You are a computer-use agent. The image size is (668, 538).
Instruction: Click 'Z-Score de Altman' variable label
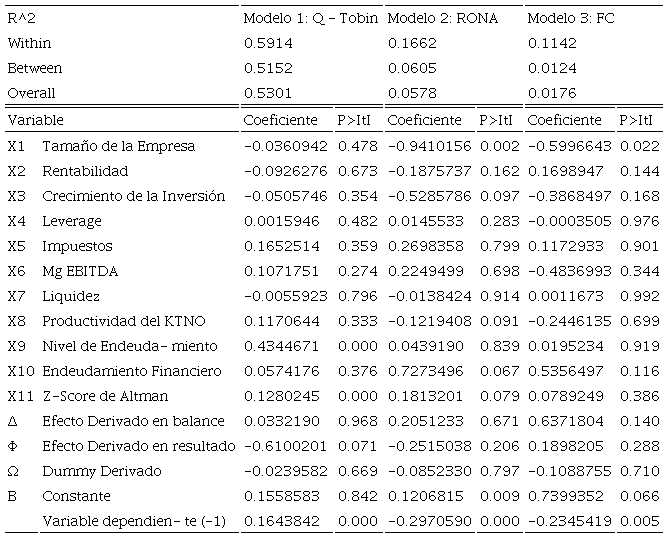105,396
